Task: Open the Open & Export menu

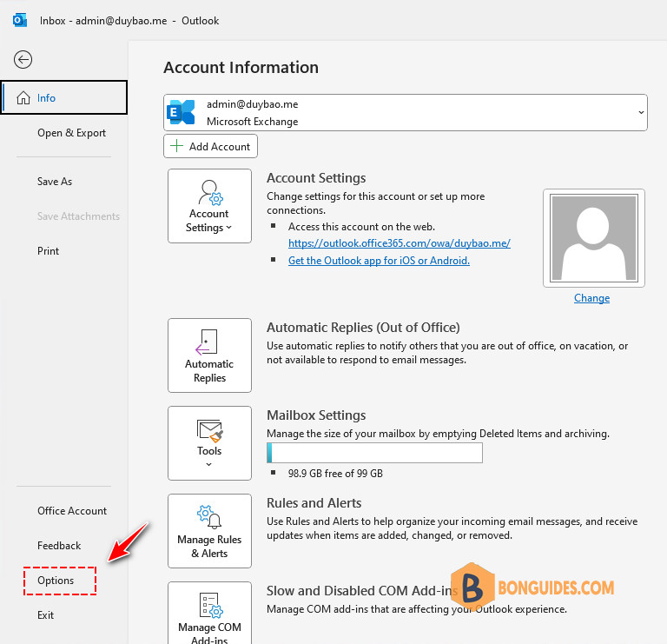Action: point(71,133)
